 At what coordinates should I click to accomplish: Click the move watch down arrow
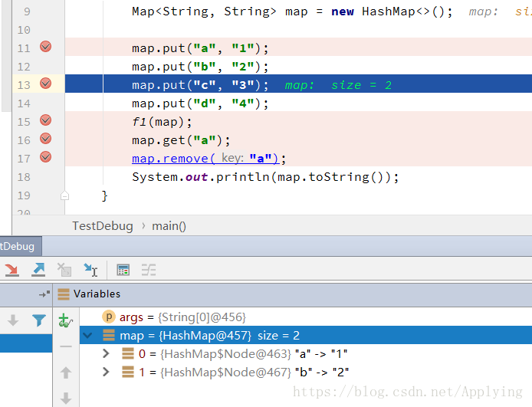click(x=66, y=398)
